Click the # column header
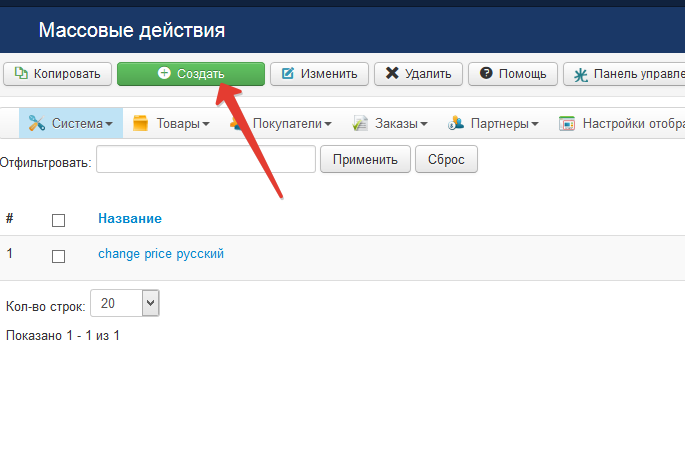The height and width of the screenshot is (455, 685). point(10,218)
